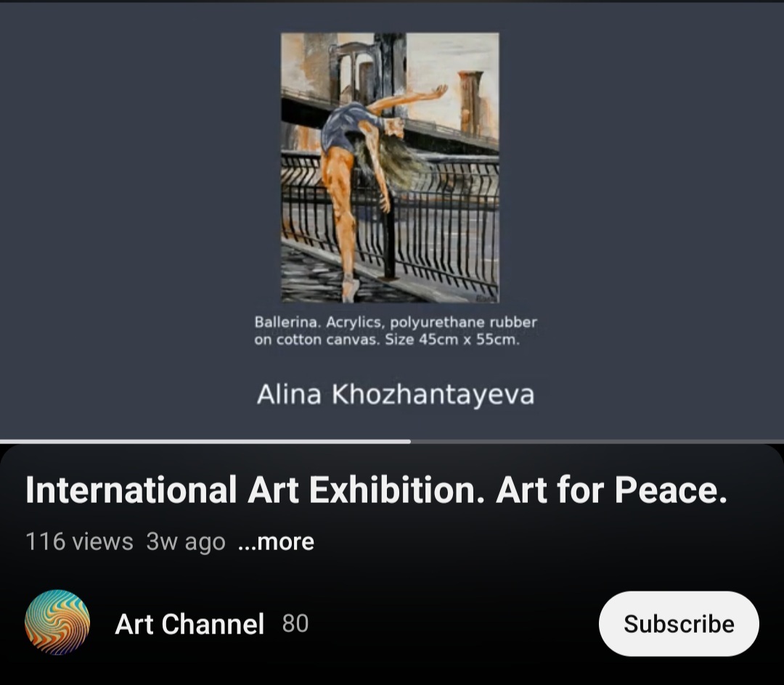
Task: Tap the Ballerina painting in the video
Action: coord(390,168)
